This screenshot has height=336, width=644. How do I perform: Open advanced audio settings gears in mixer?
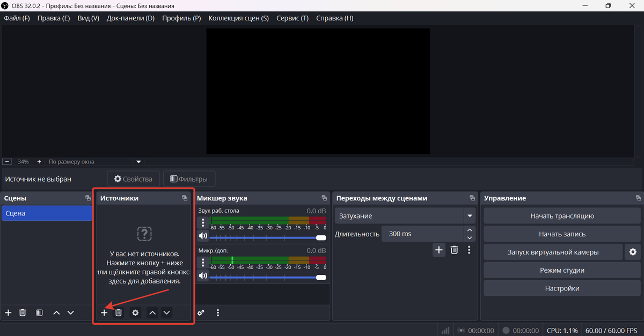click(201, 313)
